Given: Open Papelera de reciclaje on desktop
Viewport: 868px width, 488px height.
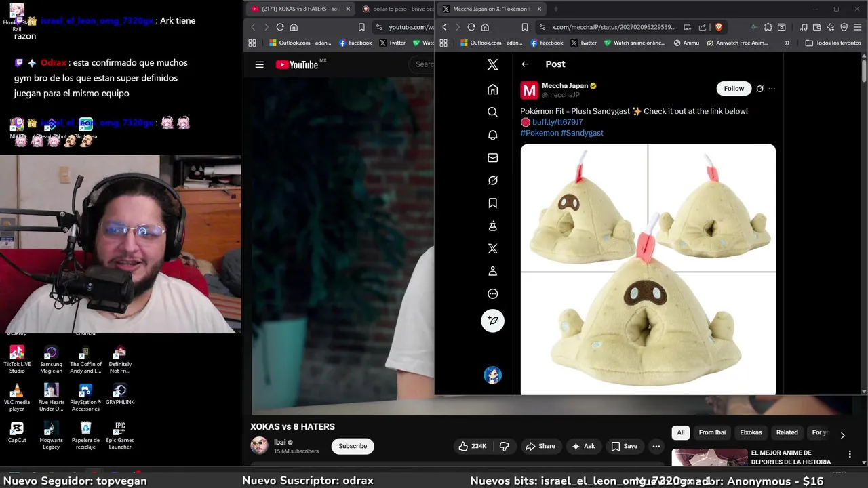Looking at the screenshot, I should click(x=85, y=436).
